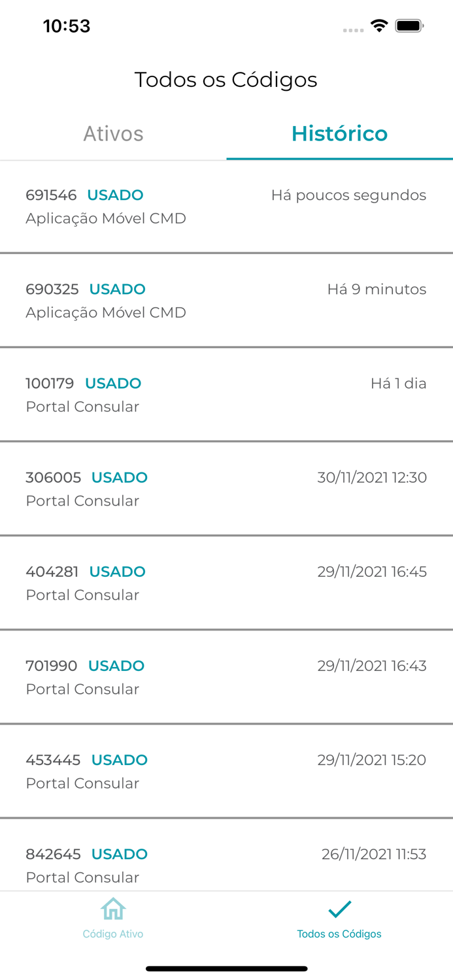Switch to the Ativos tab
This screenshot has width=453, height=980.
113,134
